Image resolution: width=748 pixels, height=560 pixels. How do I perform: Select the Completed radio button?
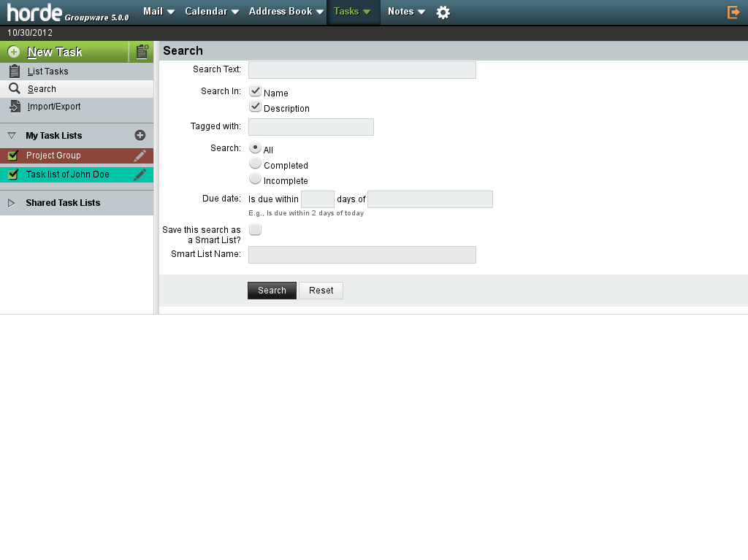[255, 163]
